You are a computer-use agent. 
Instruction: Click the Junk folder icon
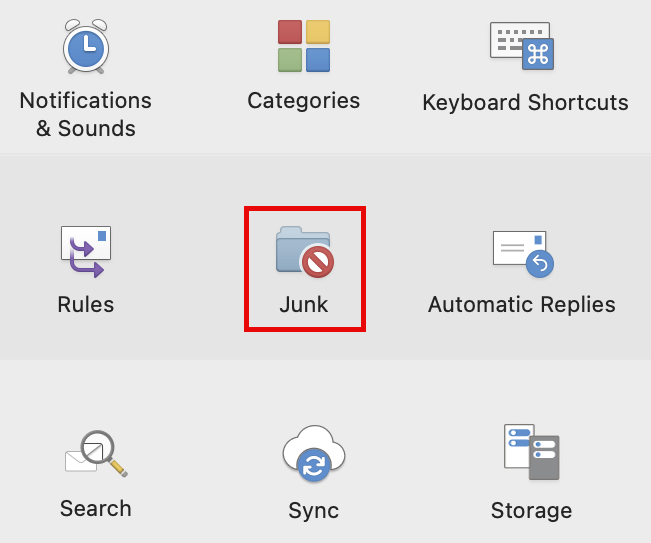coord(302,250)
